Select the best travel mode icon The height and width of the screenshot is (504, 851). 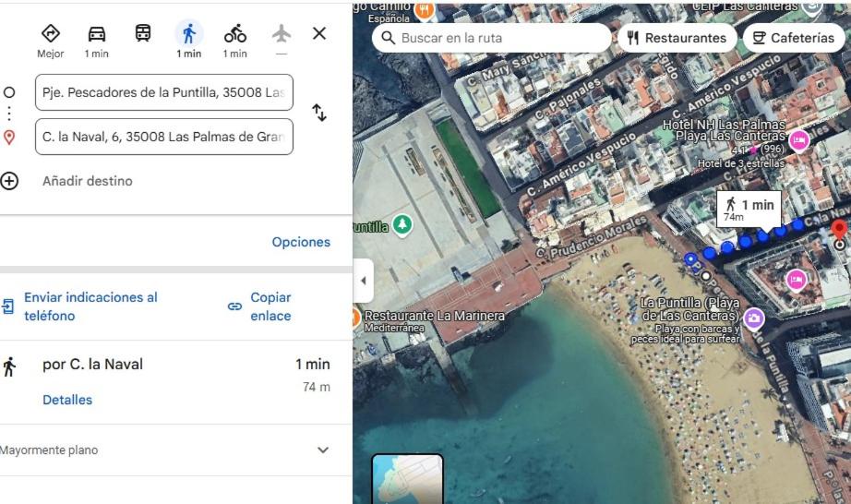click(51, 34)
